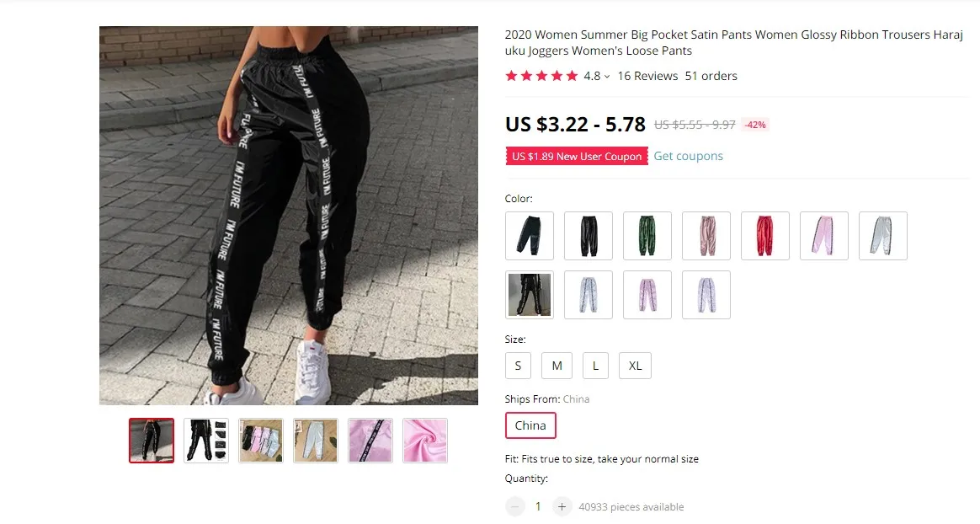
Task: Show the pink fabric close-up thumbnail
Action: coord(425,441)
